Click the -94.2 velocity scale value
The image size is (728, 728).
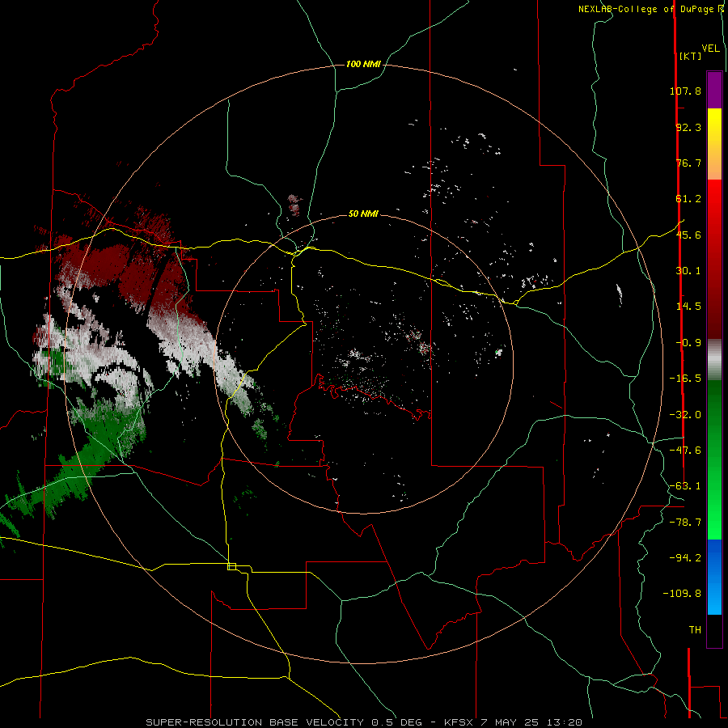pyautogui.click(x=685, y=557)
